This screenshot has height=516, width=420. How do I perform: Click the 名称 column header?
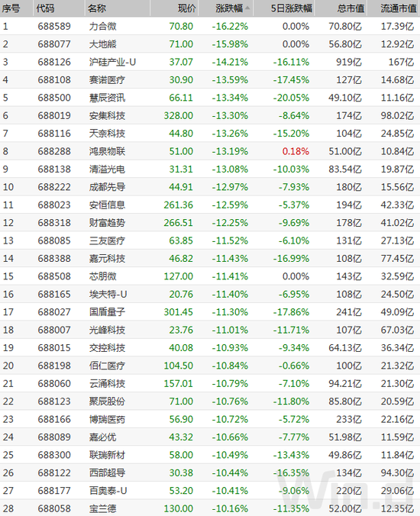point(97,8)
